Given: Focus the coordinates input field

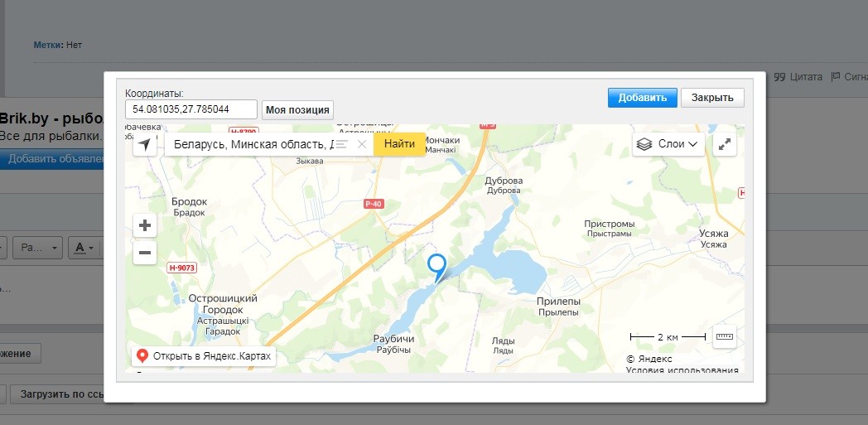Looking at the screenshot, I should 191,109.
